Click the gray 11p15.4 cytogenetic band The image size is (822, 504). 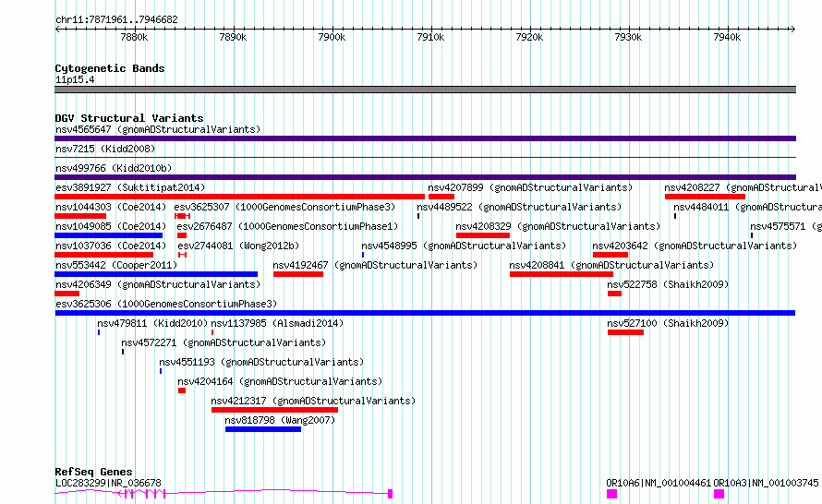pyautogui.click(x=425, y=90)
